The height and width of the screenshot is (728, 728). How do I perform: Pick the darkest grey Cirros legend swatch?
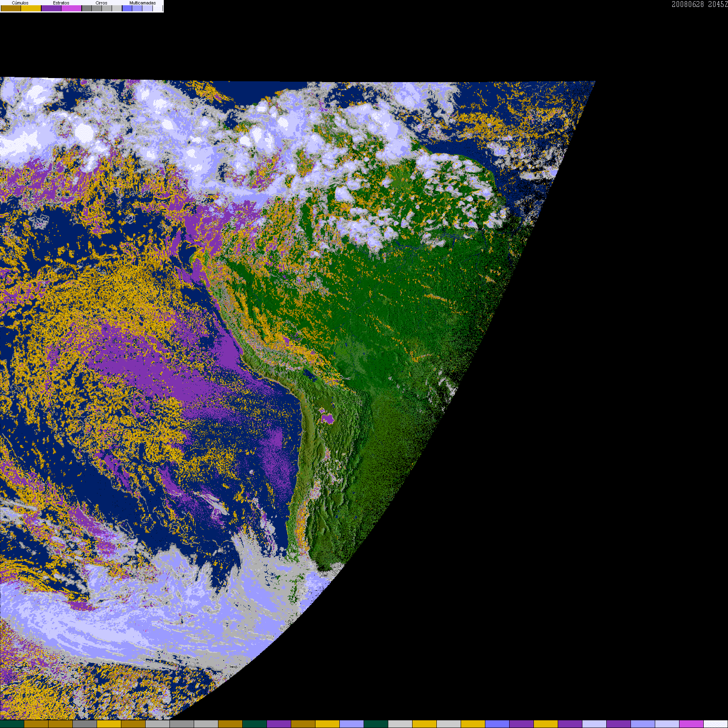87,8
